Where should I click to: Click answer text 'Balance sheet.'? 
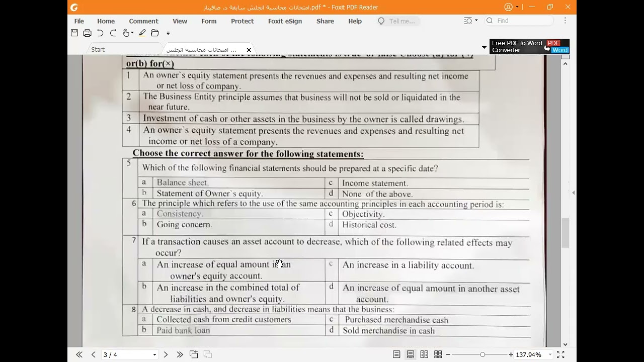pyautogui.click(x=182, y=183)
